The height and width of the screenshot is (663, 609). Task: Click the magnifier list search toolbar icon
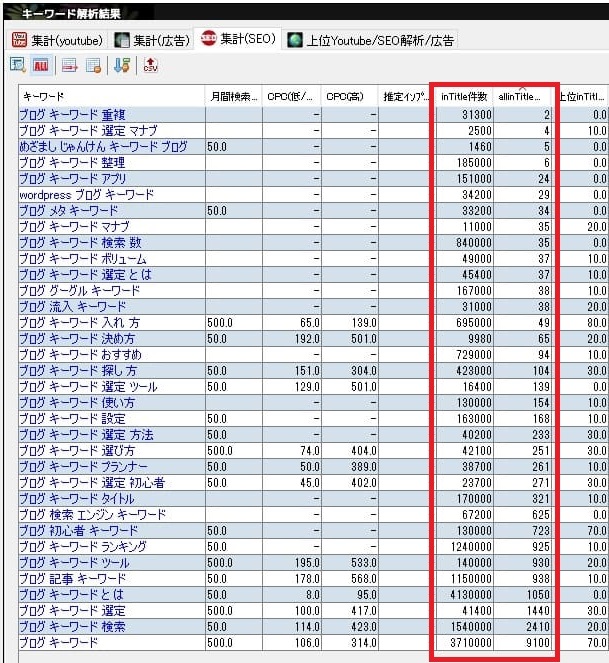[18, 65]
